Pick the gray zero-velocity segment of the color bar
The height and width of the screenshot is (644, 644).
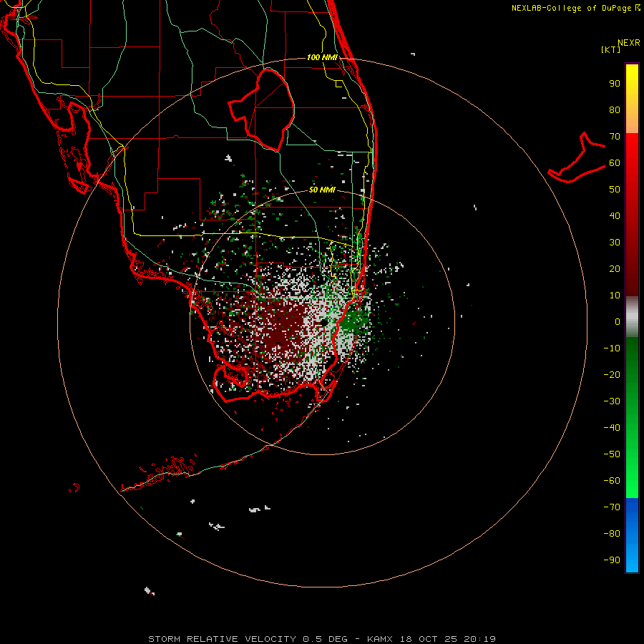[632, 317]
